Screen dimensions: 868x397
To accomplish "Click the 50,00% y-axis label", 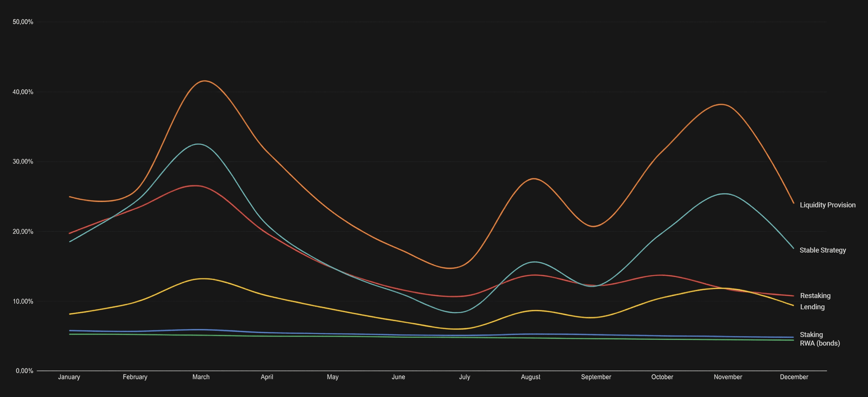I will click(23, 22).
